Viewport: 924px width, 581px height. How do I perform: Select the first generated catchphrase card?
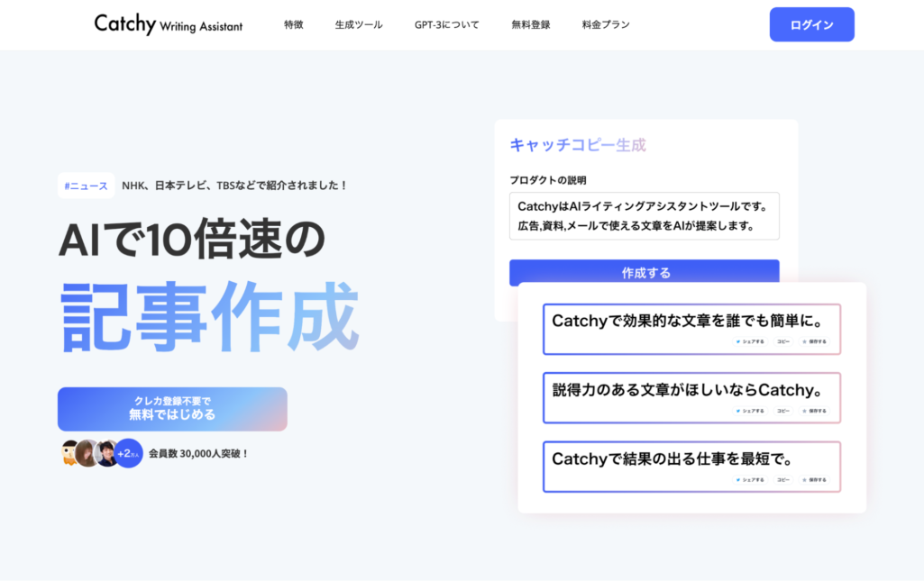coord(691,322)
